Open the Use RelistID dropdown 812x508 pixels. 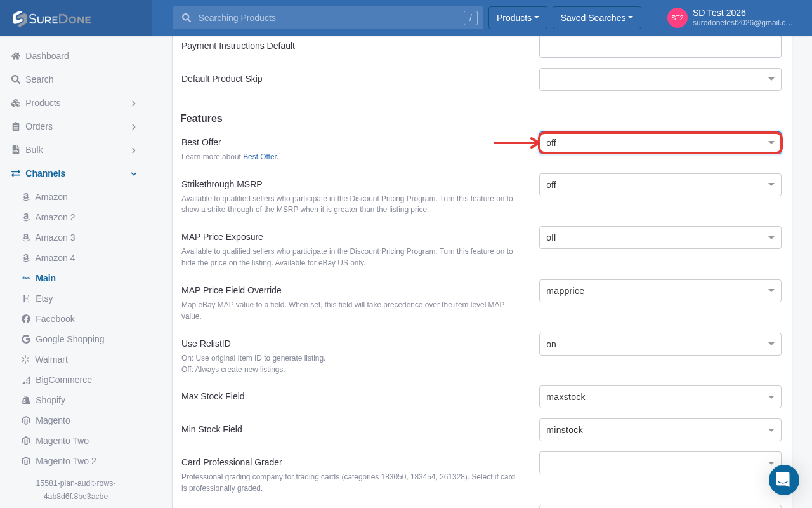(660, 344)
